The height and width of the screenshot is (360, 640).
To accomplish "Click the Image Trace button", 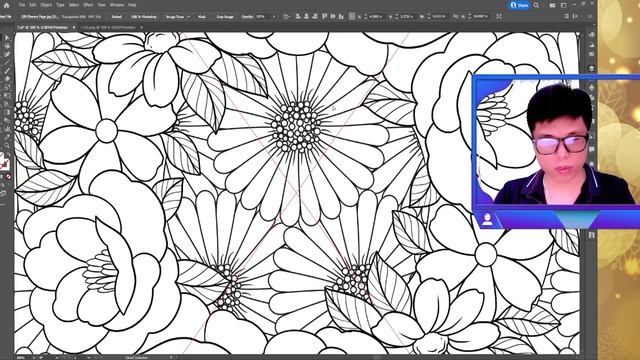I will point(175,17).
